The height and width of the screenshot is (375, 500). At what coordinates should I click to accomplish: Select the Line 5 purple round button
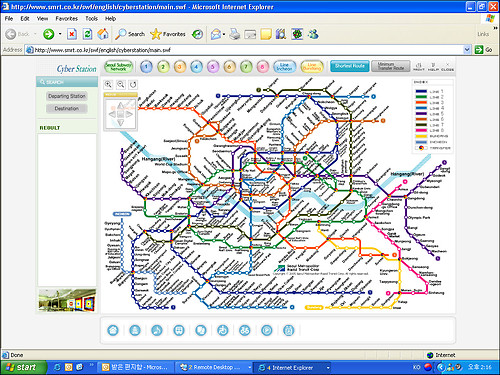(x=213, y=67)
